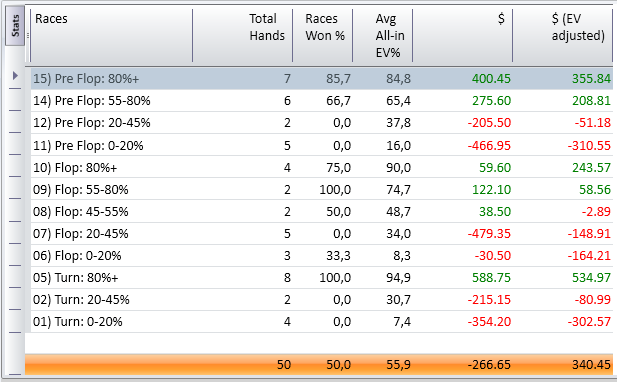Click the -148.91 EV adjusted value

tap(589, 234)
